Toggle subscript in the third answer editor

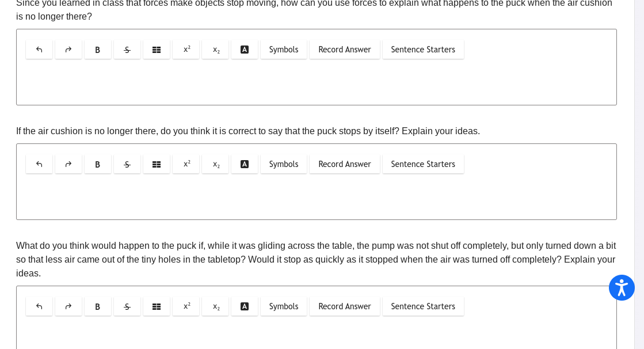tap(215, 306)
